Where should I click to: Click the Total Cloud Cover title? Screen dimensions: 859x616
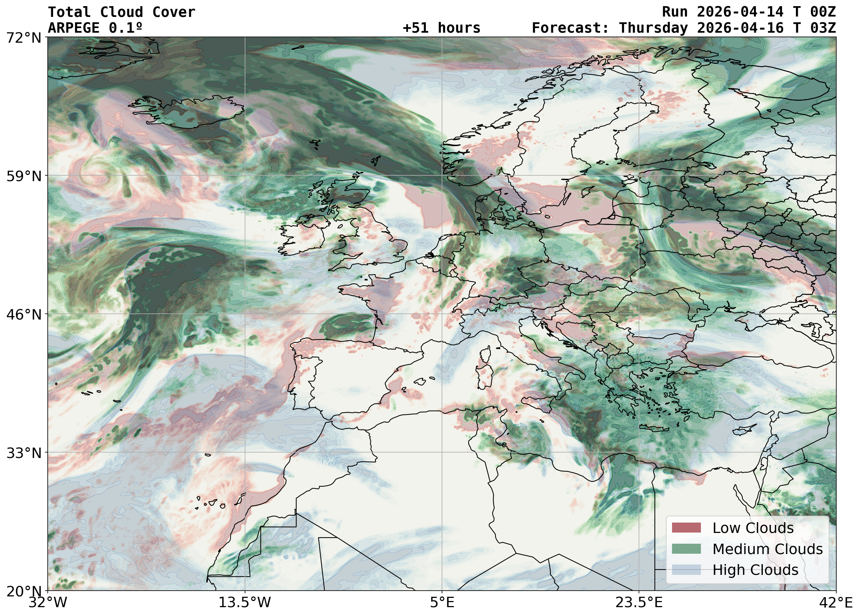[122, 12]
